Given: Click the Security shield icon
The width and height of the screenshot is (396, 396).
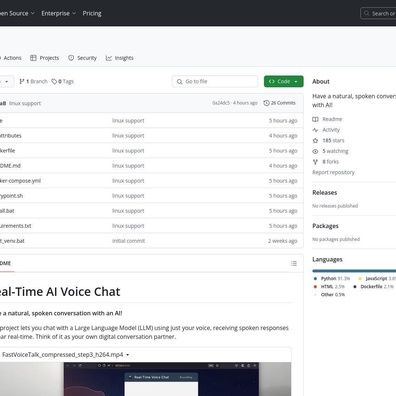Looking at the screenshot, I should 71,58.
